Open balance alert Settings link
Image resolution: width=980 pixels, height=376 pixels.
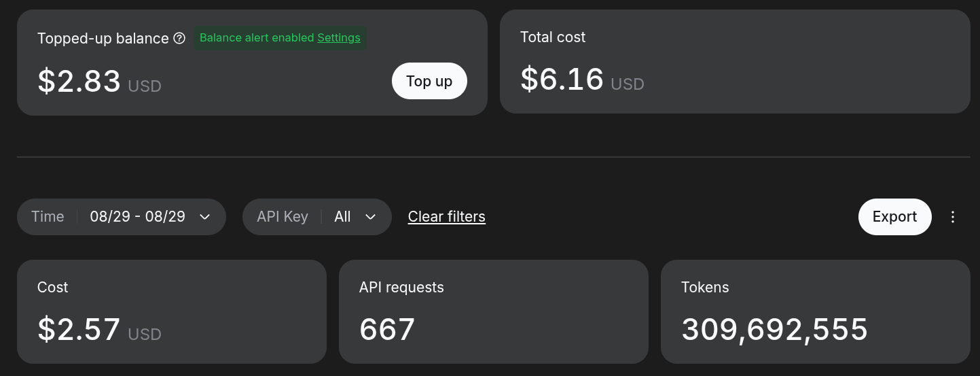click(339, 37)
